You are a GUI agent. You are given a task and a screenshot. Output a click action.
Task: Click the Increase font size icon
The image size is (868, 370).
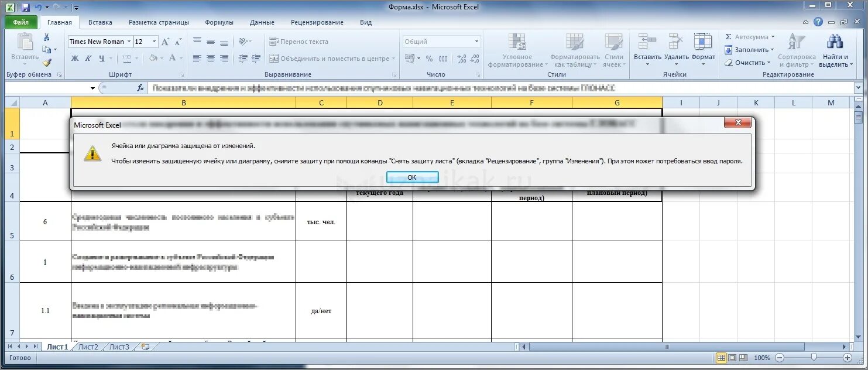166,42
